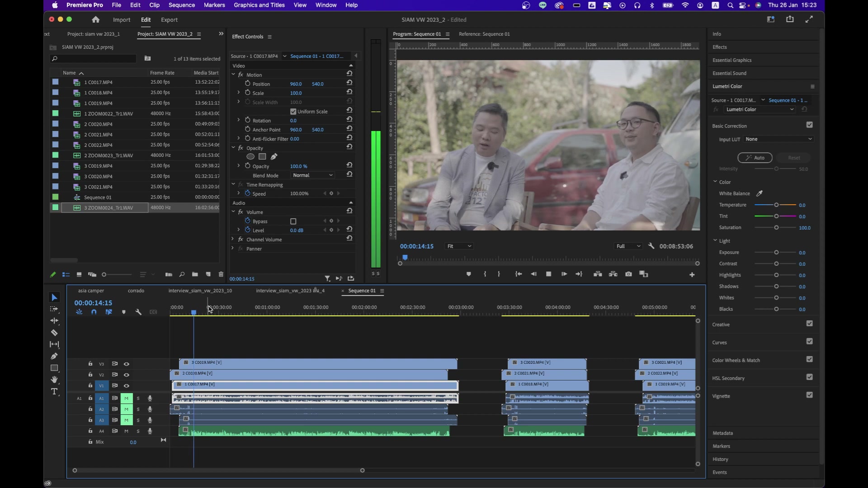Toggle Linked Selection in timeline
The height and width of the screenshot is (488, 868).
108,312
